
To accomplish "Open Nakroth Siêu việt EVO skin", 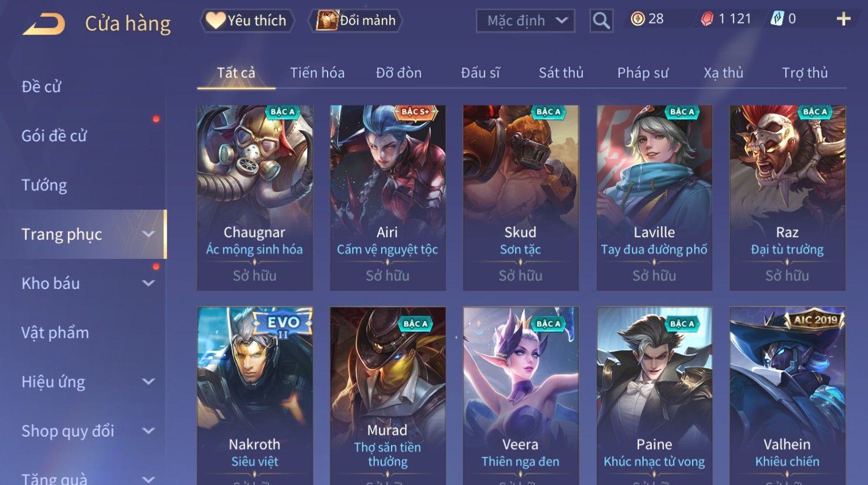I will pyautogui.click(x=254, y=396).
